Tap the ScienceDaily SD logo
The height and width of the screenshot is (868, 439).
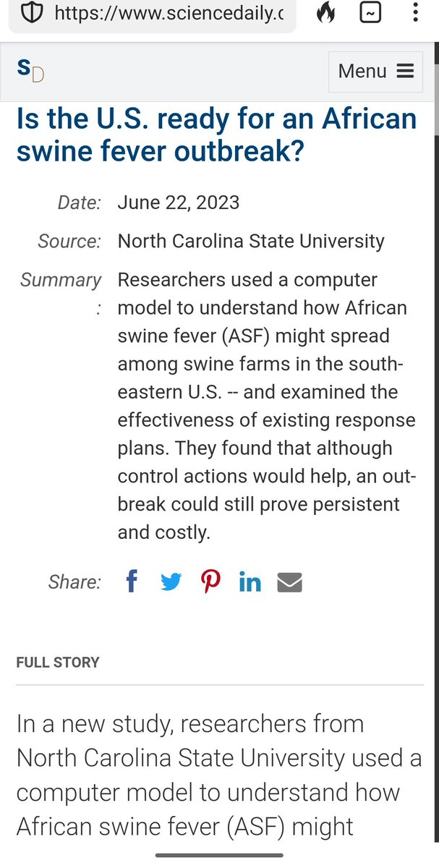pos(30,71)
